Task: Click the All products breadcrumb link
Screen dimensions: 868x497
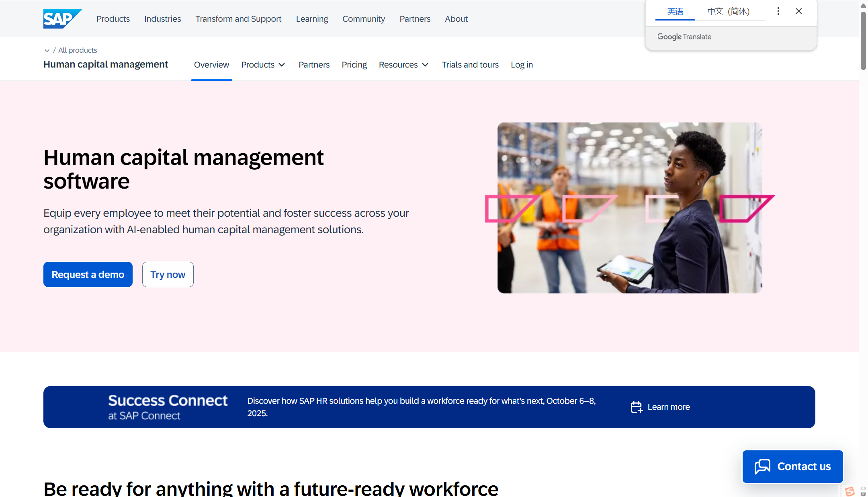Action: pyautogui.click(x=78, y=50)
